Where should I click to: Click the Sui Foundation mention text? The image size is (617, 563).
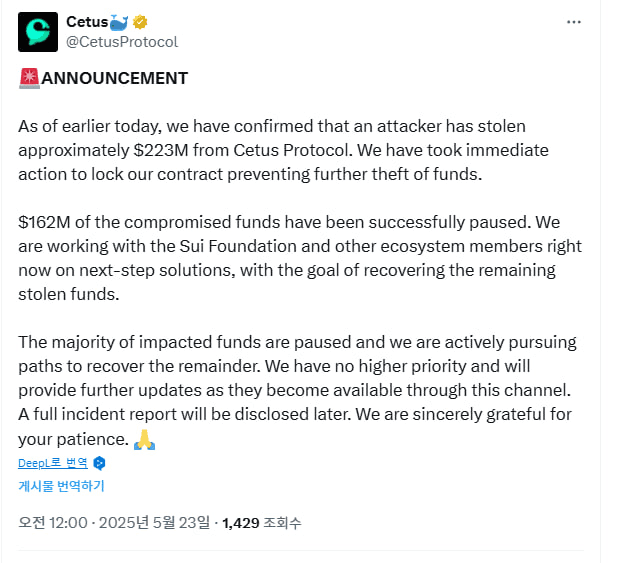(x=238, y=246)
